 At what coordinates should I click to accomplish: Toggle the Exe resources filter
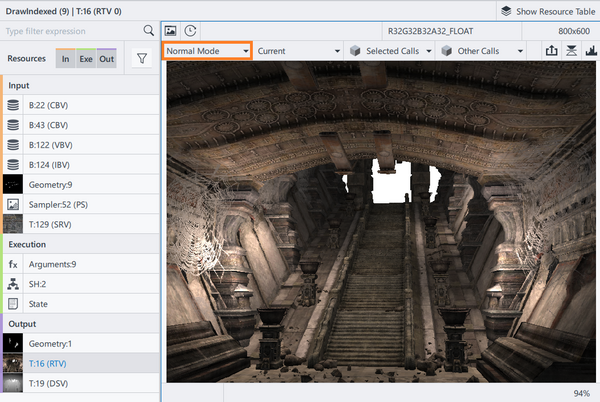[x=86, y=59]
